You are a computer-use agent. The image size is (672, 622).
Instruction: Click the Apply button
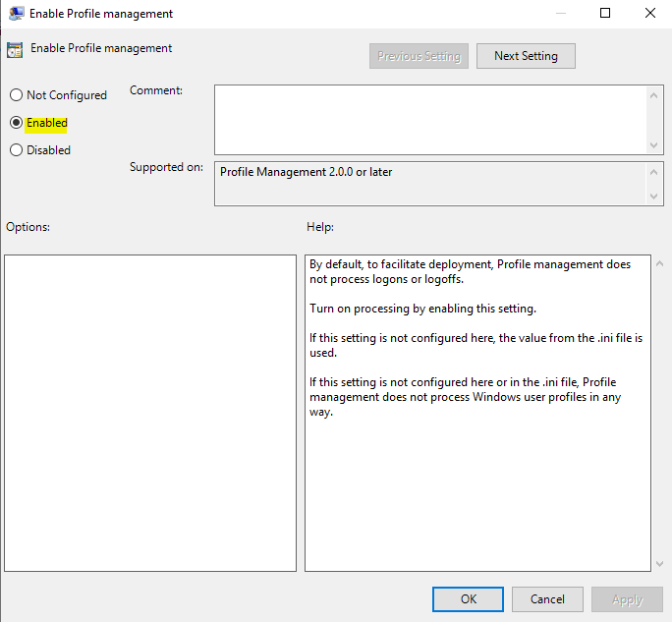click(x=627, y=599)
